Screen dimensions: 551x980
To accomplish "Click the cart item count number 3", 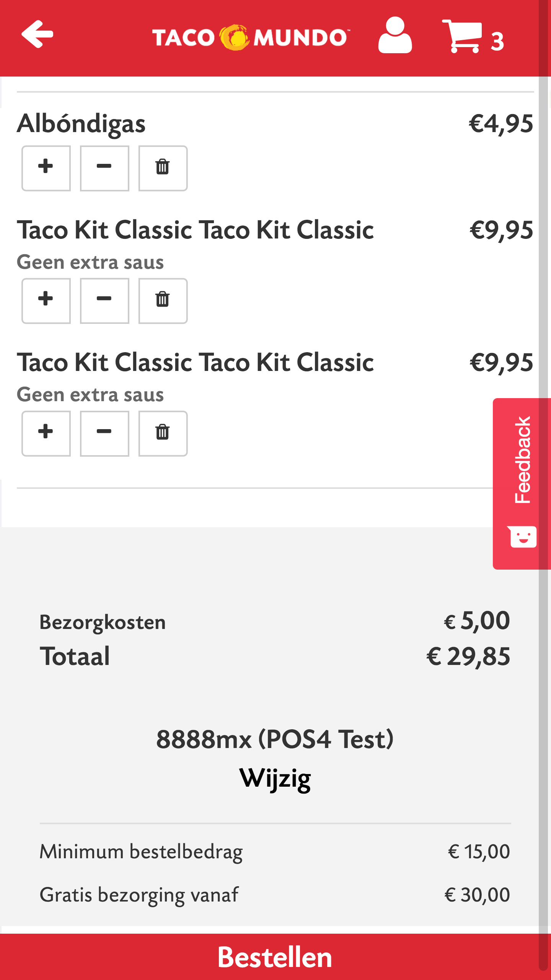I will [497, 41].
